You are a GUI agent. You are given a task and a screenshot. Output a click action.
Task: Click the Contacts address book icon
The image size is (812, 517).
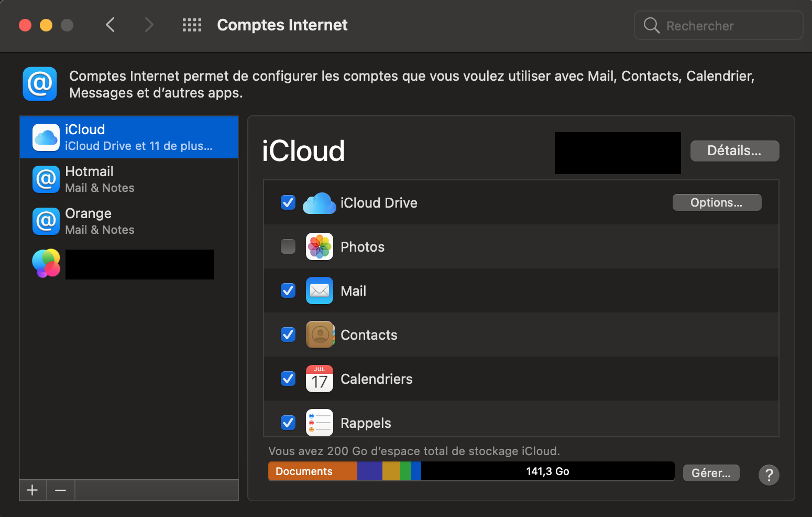click(x=319, y=335)
